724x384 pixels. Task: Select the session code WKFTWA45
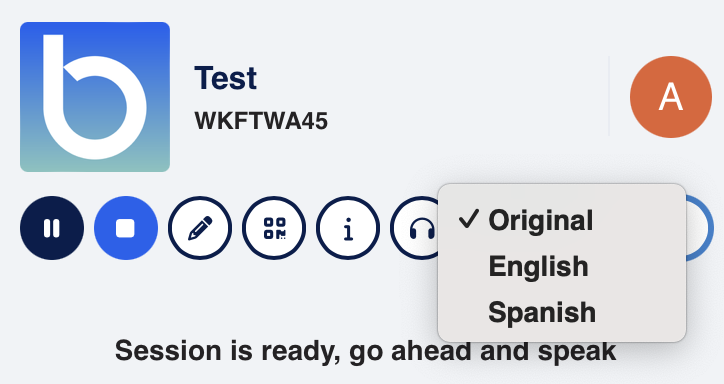click(x=261, y=121)
